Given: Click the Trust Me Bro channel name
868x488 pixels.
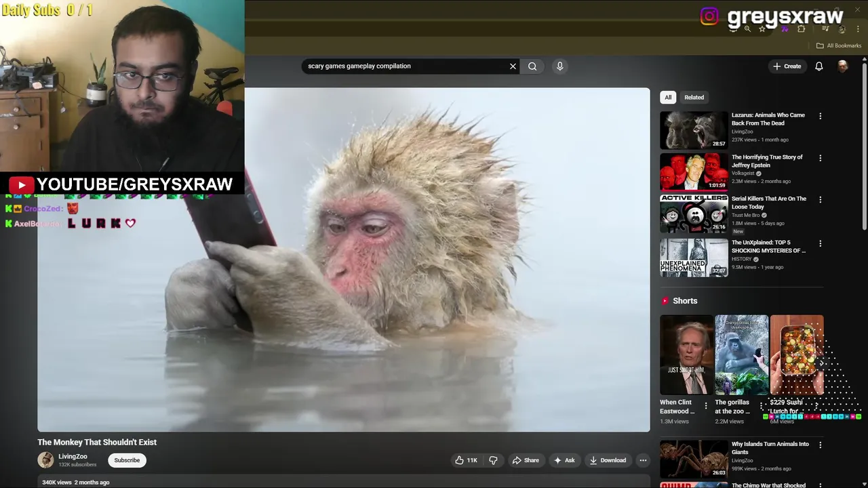Looking at the screenshot, I should point(746,216).
